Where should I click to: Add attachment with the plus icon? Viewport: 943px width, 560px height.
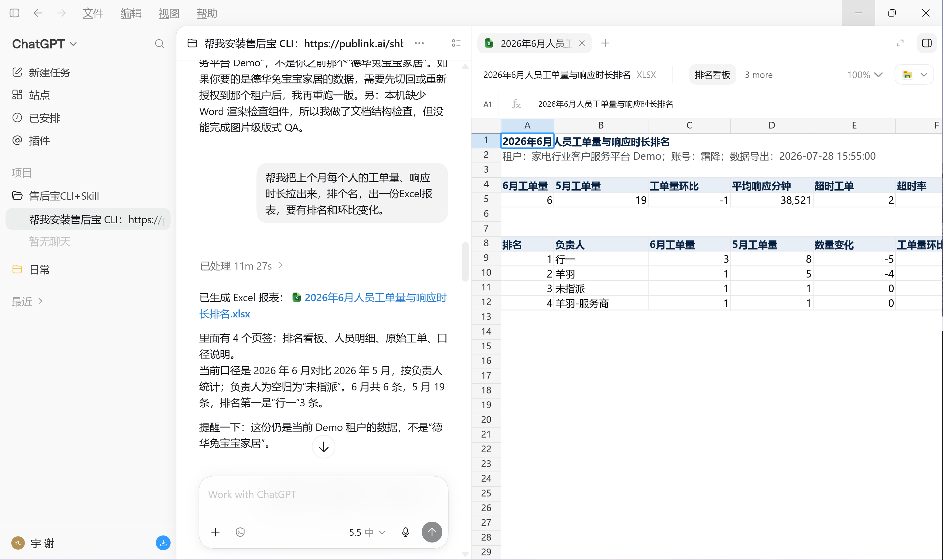click(215, 532)
